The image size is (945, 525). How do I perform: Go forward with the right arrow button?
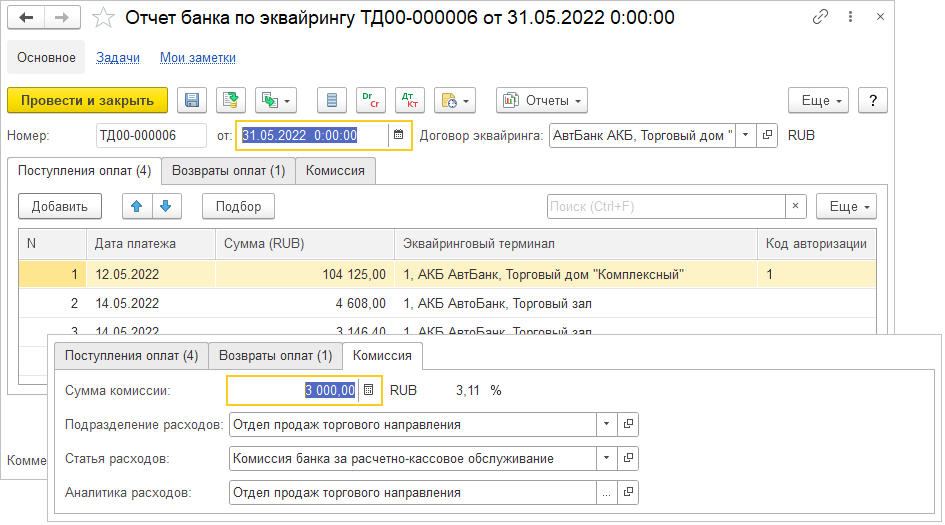tap(62, 17)
